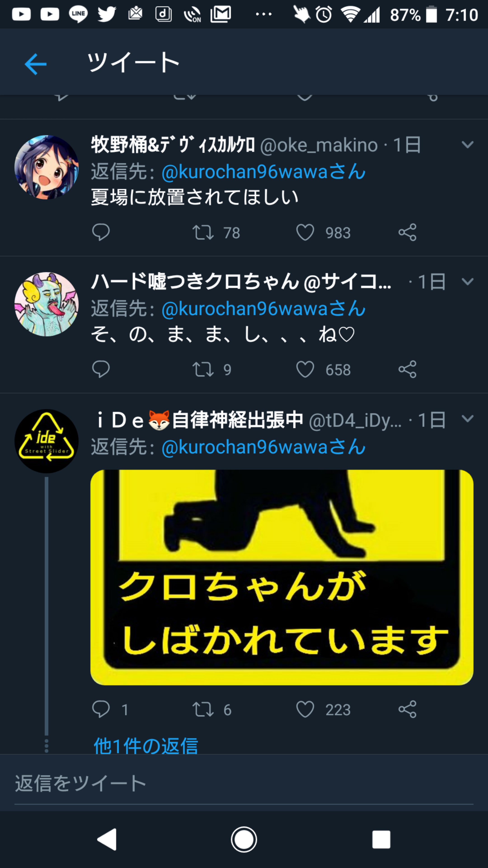Open @kurochan96wawa mention in oke_makino's reply
Screen dimensions: 488x868
263,172
